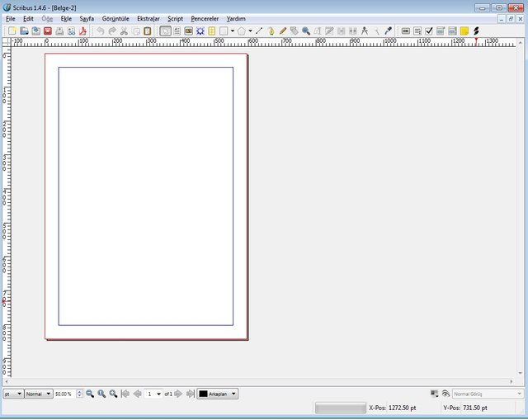The height and width of the screenshot is (420, 528).
Task: Adjust zoom with the spinner arrows
Action: tap(79, 394)
